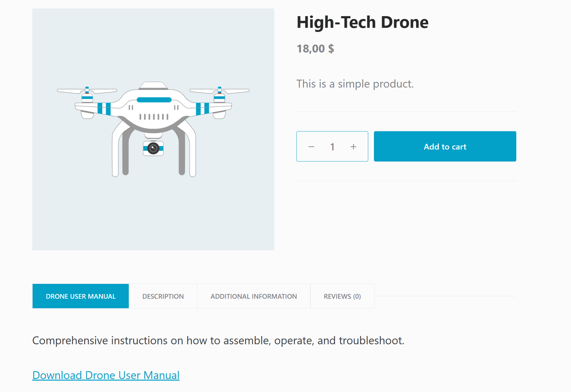Decrease the item quantity using the stepper

pyautogui.click(x=311, y=147)
